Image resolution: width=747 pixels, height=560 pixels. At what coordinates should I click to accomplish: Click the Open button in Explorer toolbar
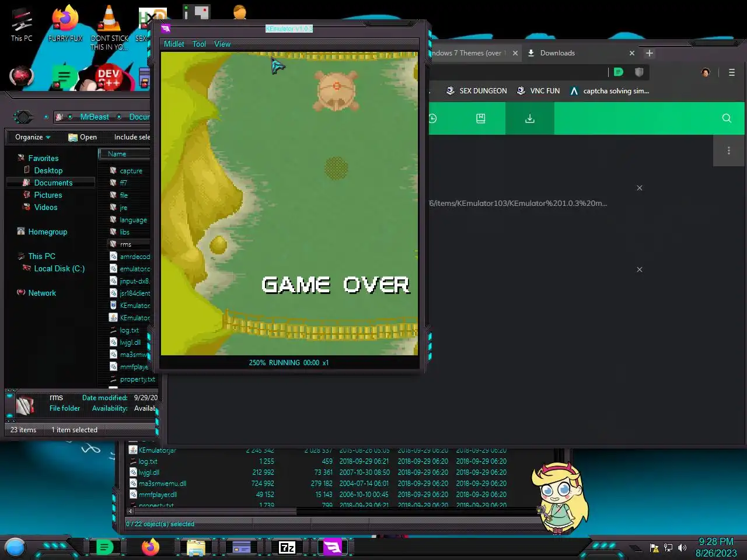tap(82, 137)
